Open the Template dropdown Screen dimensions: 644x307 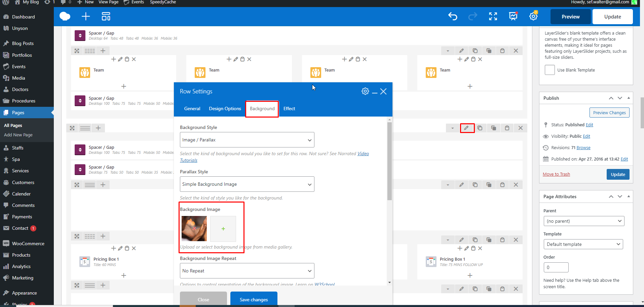click(583, 244)
